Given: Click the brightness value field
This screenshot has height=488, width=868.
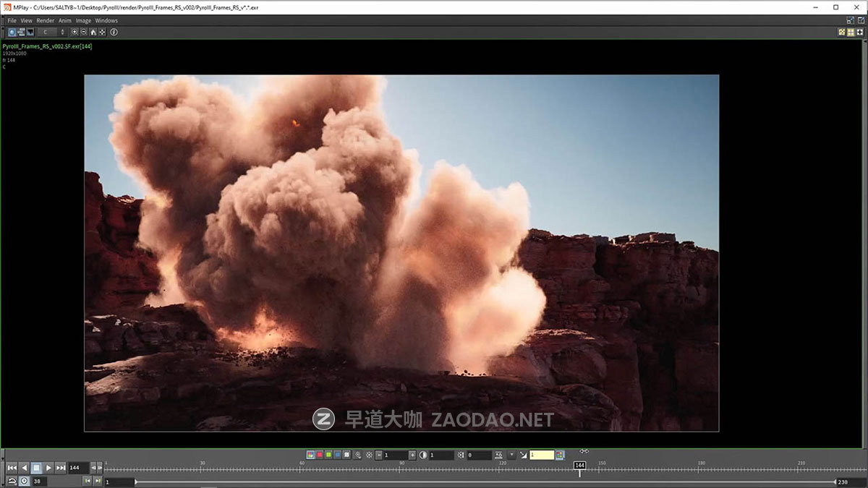Looking at the screenshot, I should (x=396, y=455).
